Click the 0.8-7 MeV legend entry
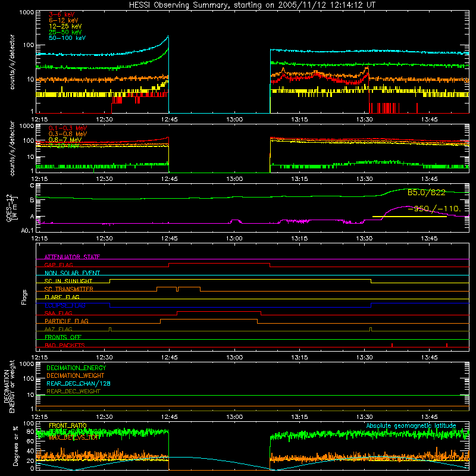This screenshot has height=476, width=476. tap(65, 140)
